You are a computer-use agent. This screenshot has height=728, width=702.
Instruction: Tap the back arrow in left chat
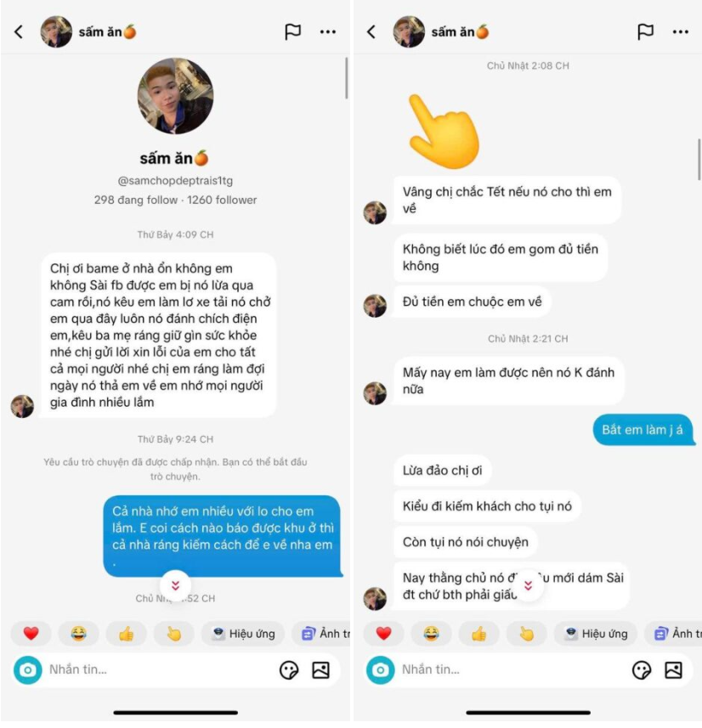19,31
